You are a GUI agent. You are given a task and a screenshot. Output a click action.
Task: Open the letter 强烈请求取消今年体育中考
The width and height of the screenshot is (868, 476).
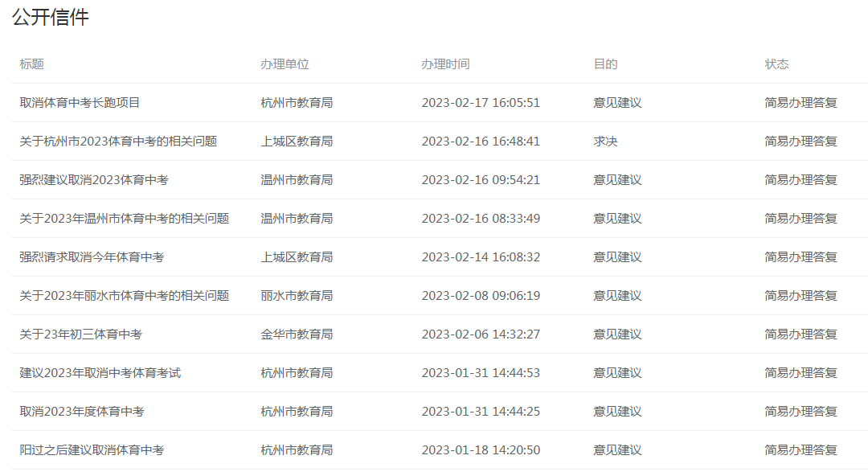coord(92,257)
